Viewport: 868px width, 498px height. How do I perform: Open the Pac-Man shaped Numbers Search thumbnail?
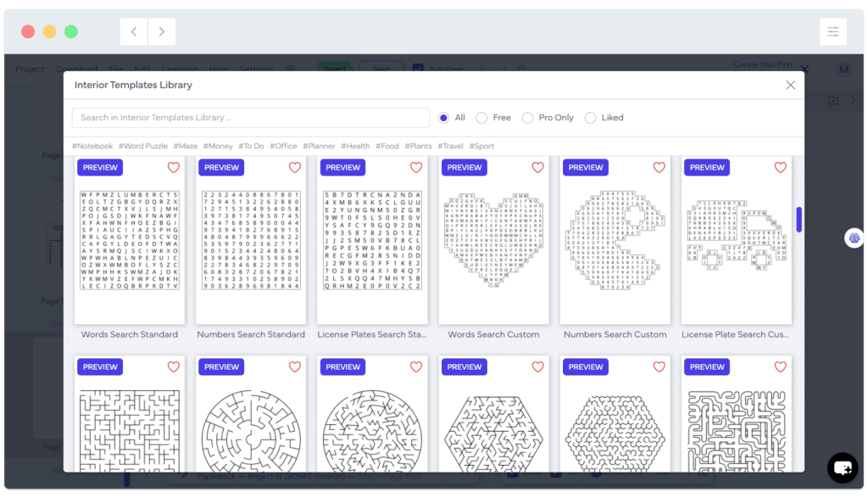pos(615,240)
